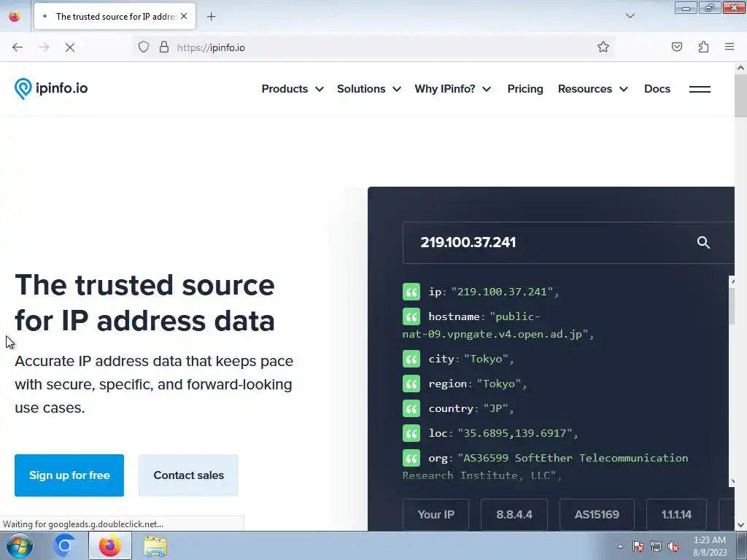The image size is (747, 560).
Task: Click the quote icon beside region
Action: pos(411,384)
